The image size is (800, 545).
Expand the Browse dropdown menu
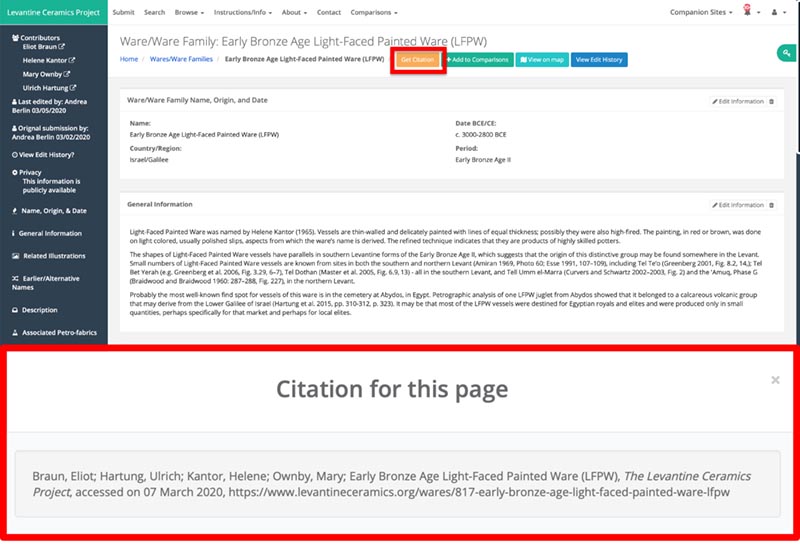pyautogui.click(x=189, y=12)
